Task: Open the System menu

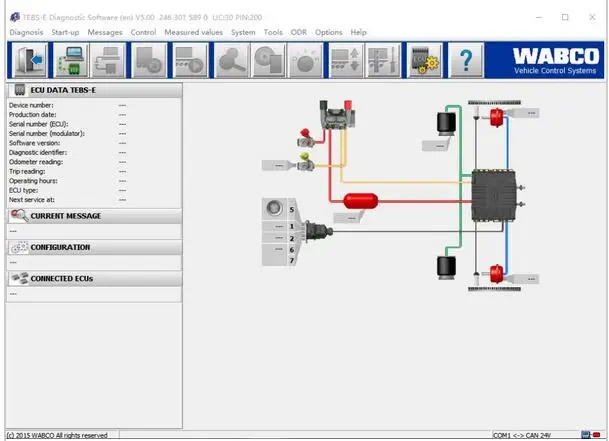Action: coord(243,32)
